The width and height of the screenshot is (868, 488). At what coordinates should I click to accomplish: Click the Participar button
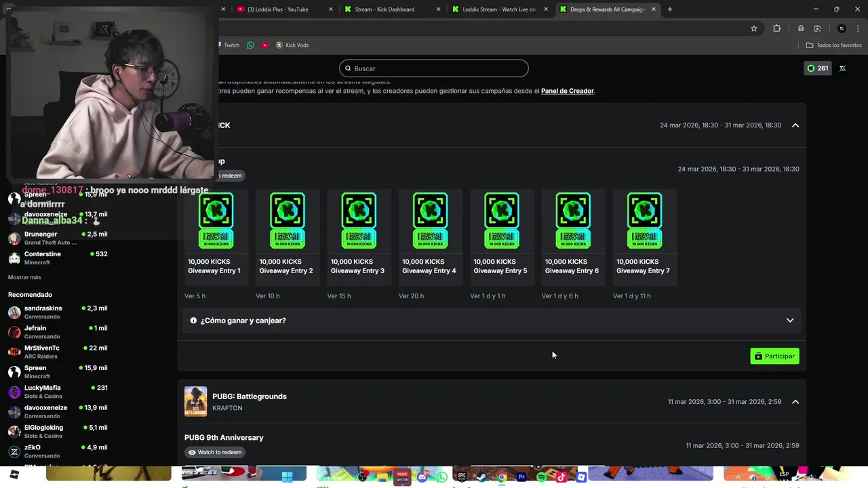point(774,356)
